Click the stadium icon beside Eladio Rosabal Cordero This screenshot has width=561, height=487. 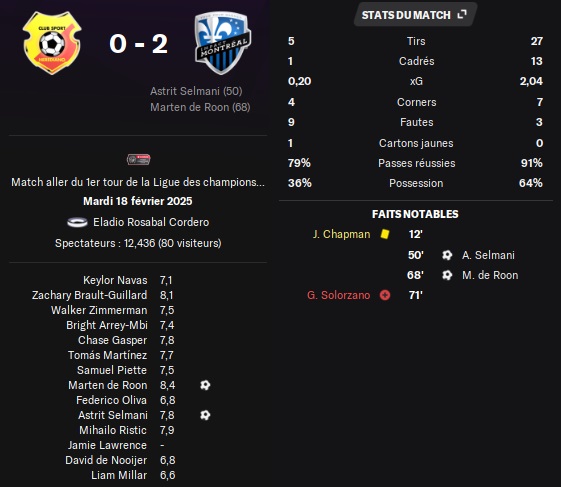[77, 222]
